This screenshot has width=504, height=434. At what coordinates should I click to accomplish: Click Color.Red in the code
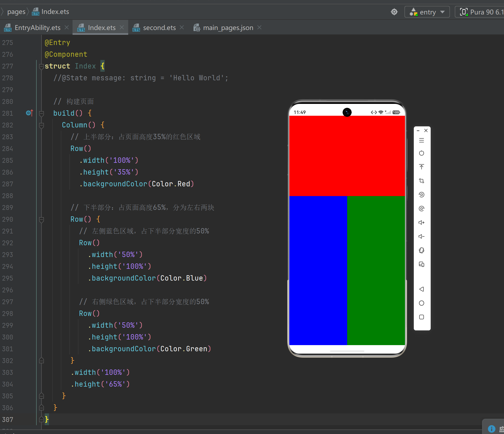171,184
